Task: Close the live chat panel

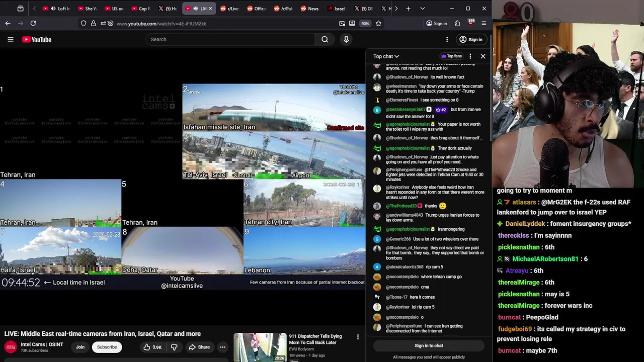Action: tap(483, 56)
